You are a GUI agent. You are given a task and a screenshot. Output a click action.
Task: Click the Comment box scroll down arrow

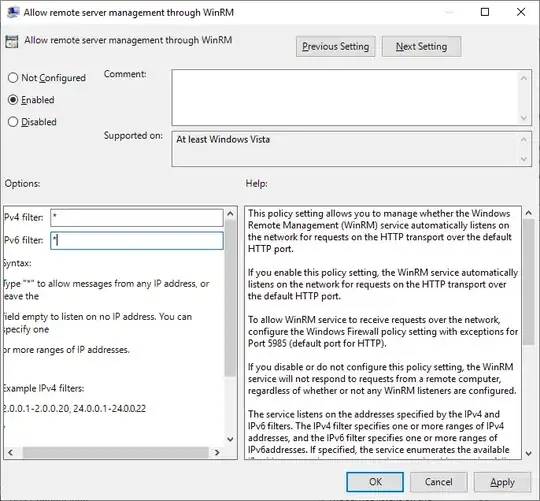click(x=524, y=118)
